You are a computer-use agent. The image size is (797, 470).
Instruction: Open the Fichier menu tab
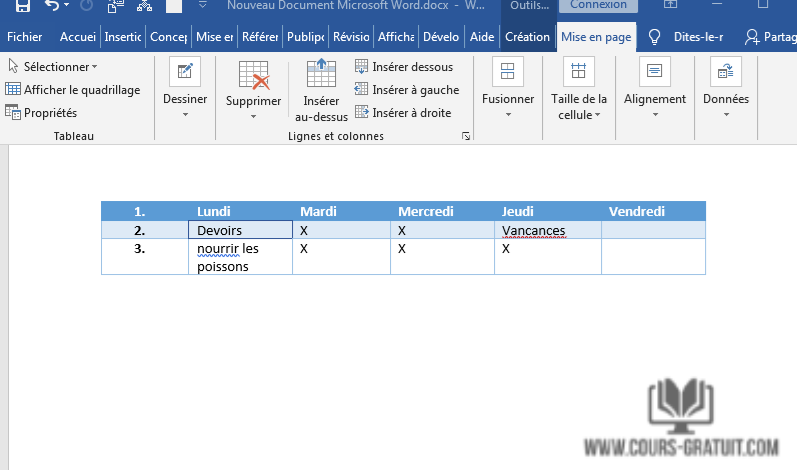coord(24,37)
